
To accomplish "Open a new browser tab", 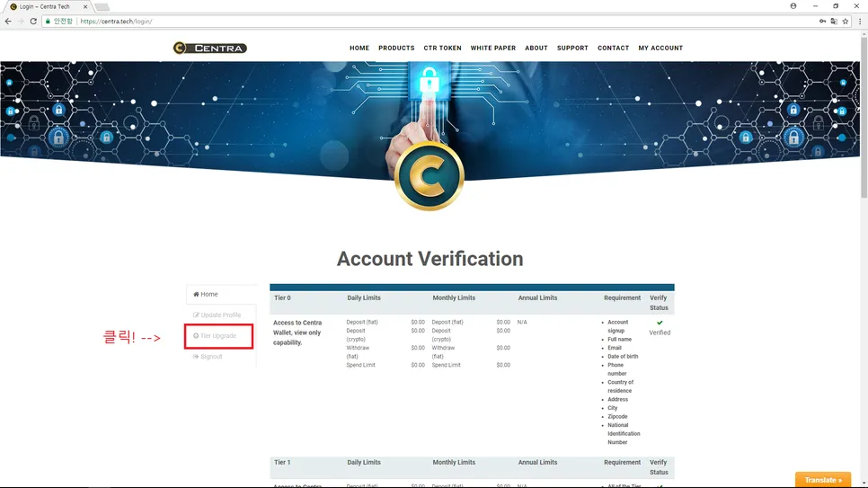I will 102,6.
